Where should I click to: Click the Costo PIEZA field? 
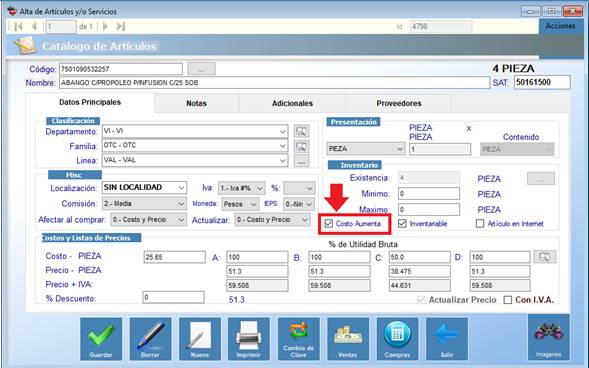(x=175, y=257)
